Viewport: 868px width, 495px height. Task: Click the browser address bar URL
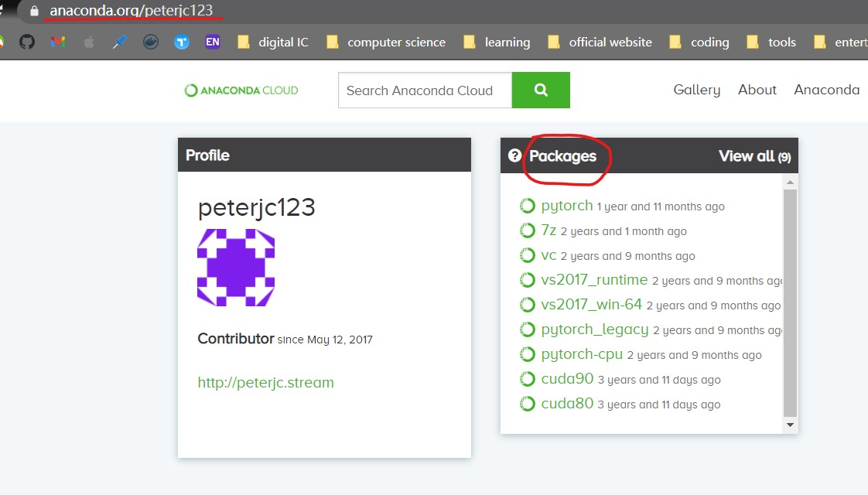[132, 10]
